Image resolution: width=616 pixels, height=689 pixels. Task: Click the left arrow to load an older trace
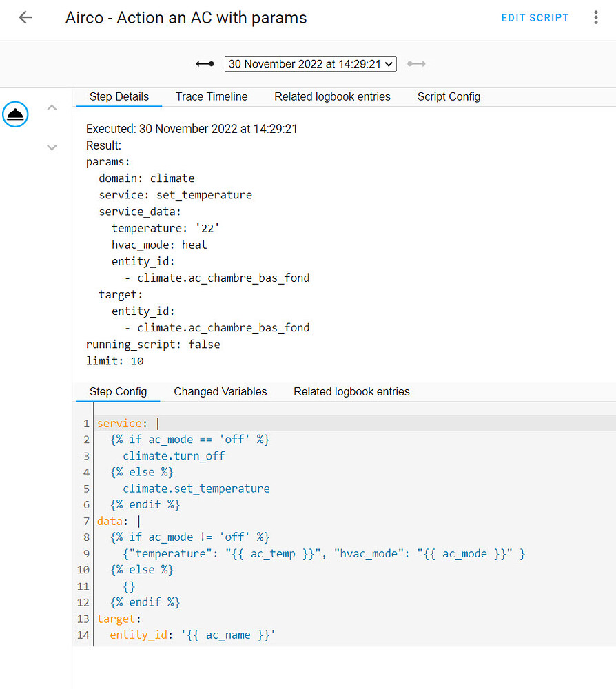tap(205, 63)
